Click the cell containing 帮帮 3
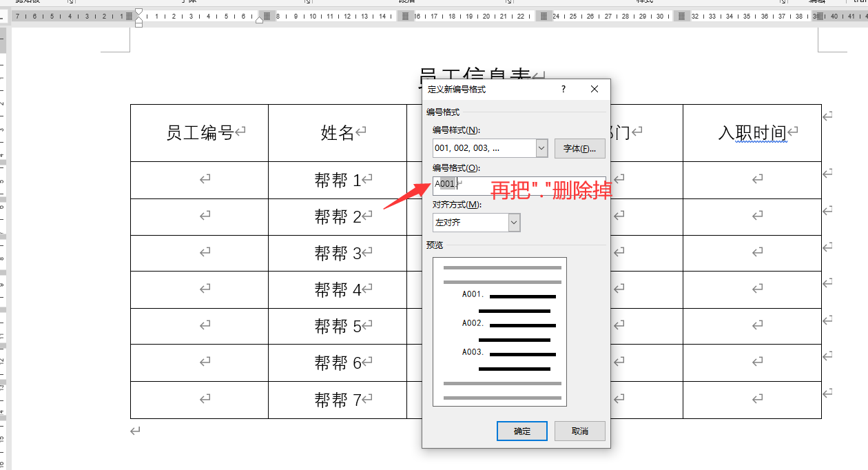 pyautogui.click(x=338, y=253)
